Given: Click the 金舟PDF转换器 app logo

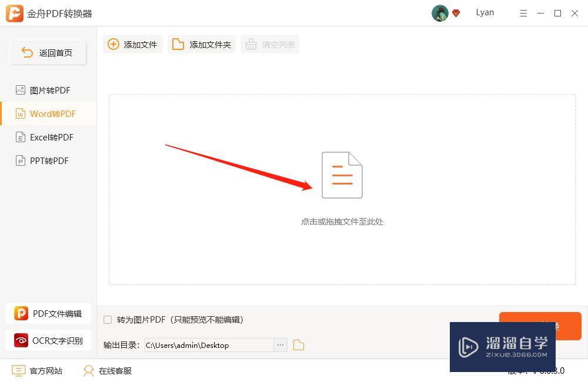Looking at the screenshot, I should pos(14,13).
